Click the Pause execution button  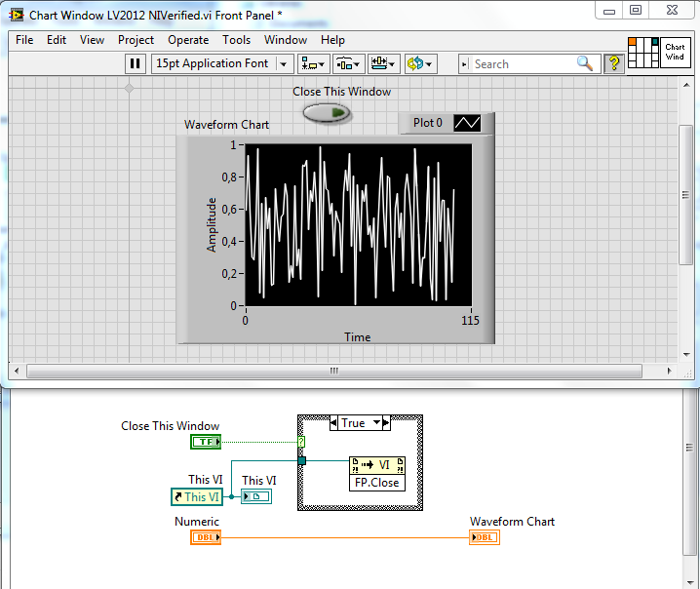click(x=135, y=63)
